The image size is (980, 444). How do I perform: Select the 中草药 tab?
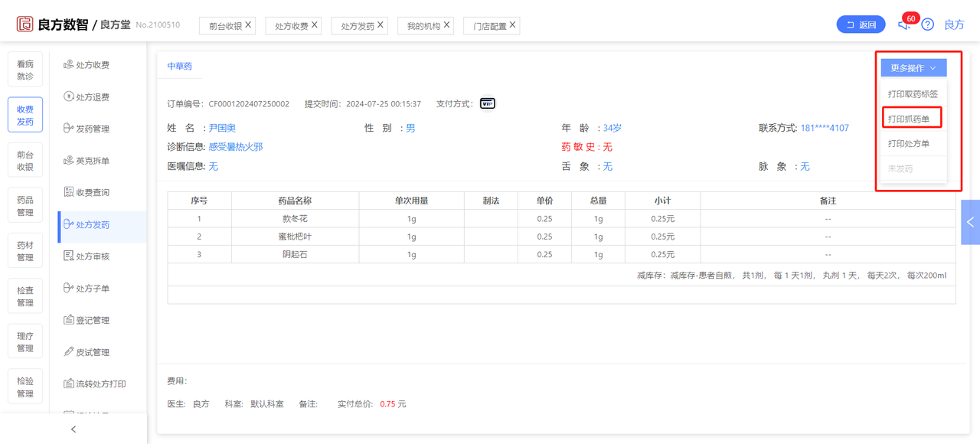180,67
